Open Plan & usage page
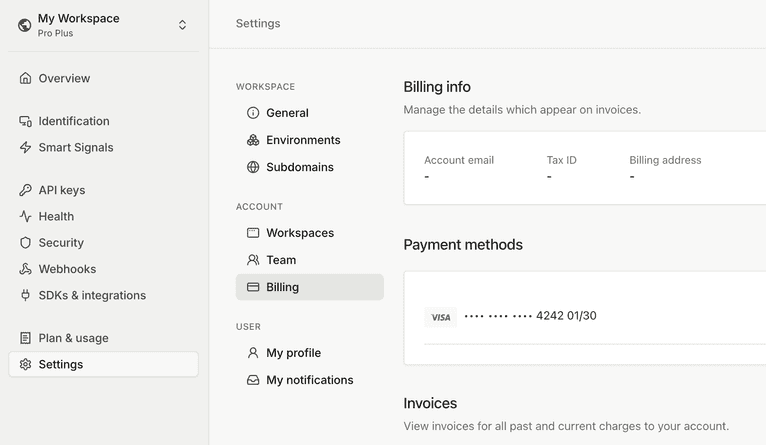This screenshot has height=445, width=766. [73, 338]
